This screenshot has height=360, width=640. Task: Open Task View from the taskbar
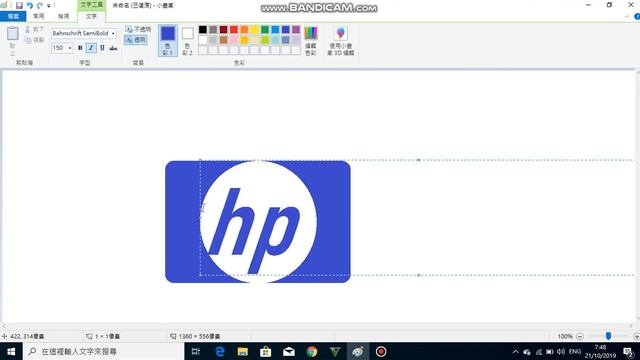tap(196, 351)
